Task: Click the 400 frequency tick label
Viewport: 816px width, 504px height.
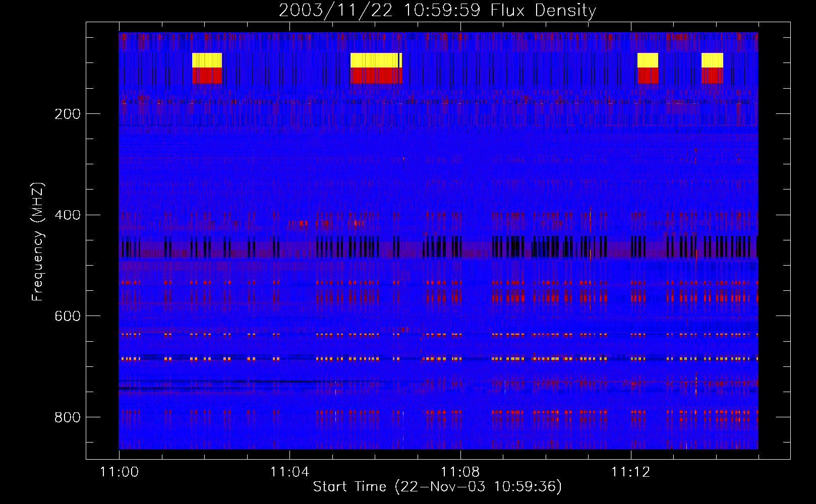Action: [68, 215]
